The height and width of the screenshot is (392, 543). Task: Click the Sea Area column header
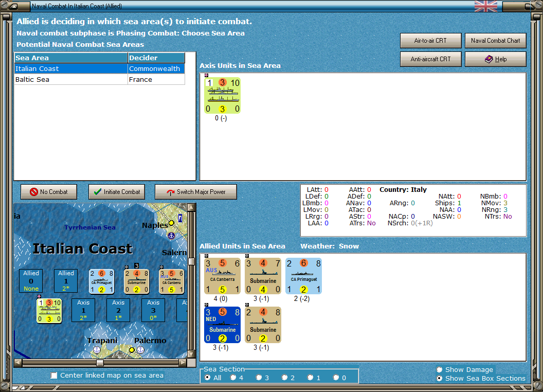pos(71,58)
